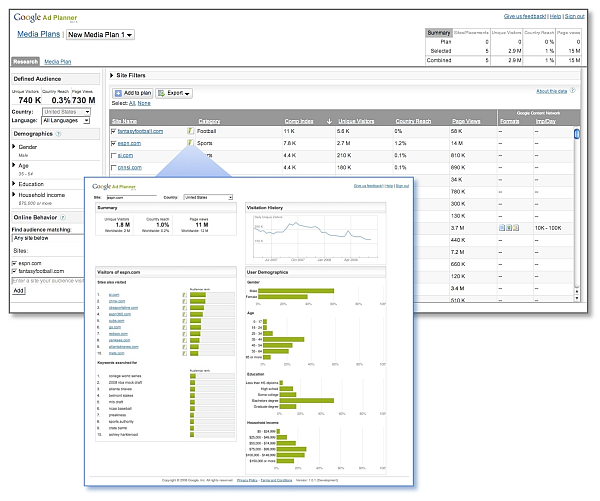The height and width of the screenshot is (501, 600).
Task: Open site profile icon for fantasyfootball.com row
Action: pos(190,131)
